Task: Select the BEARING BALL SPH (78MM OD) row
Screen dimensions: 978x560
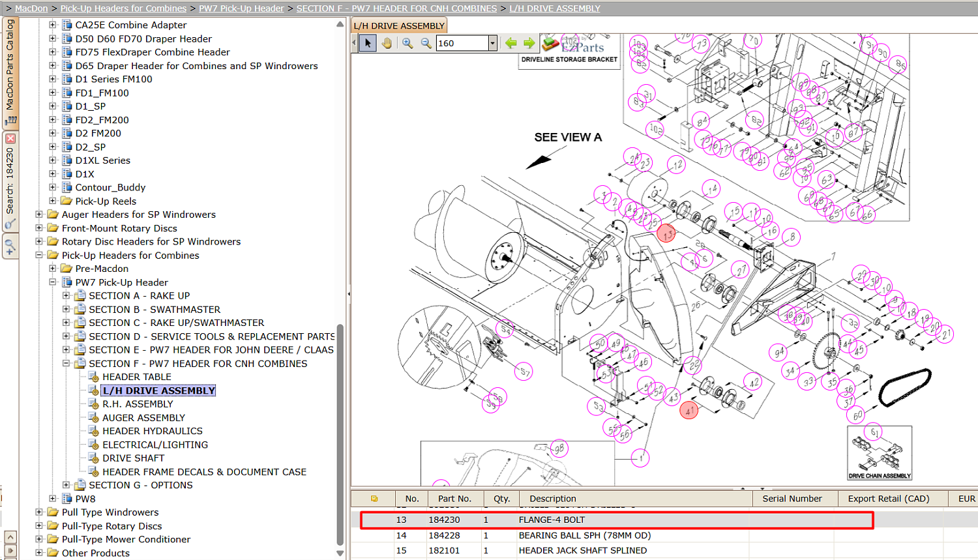Action: (664, 535)
